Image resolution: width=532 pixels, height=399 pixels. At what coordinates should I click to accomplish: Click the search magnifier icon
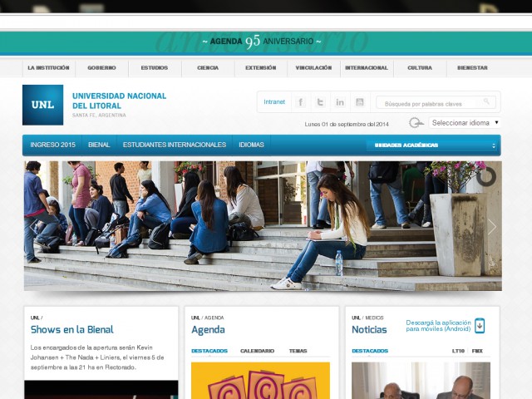coord(489,102)
